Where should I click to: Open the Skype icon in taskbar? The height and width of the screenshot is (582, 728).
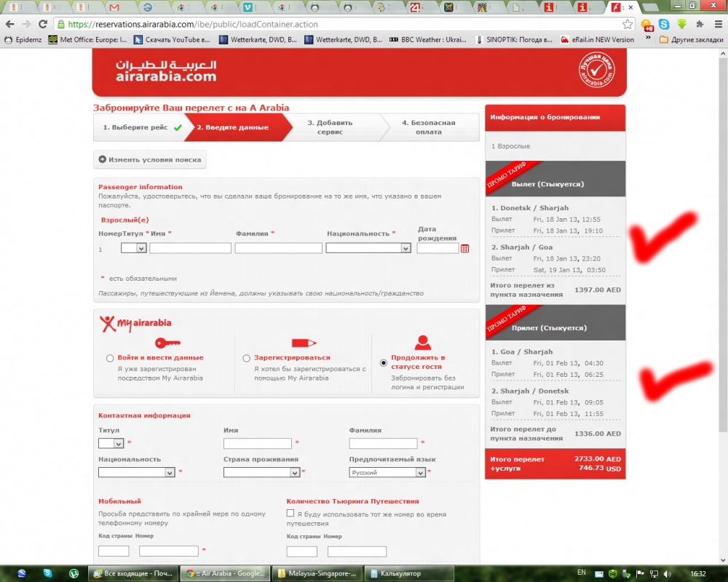(47, 573)
